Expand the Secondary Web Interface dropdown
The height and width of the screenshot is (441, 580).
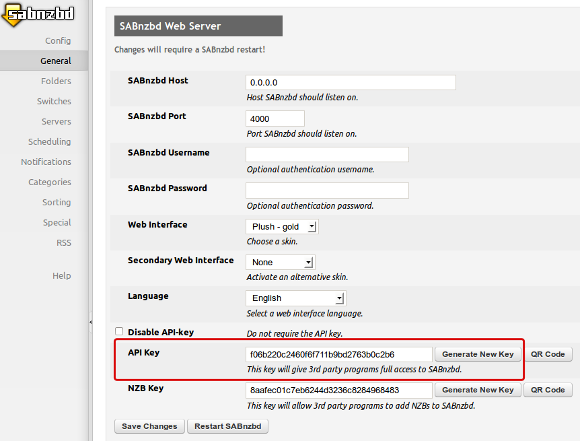click(280, 262)
